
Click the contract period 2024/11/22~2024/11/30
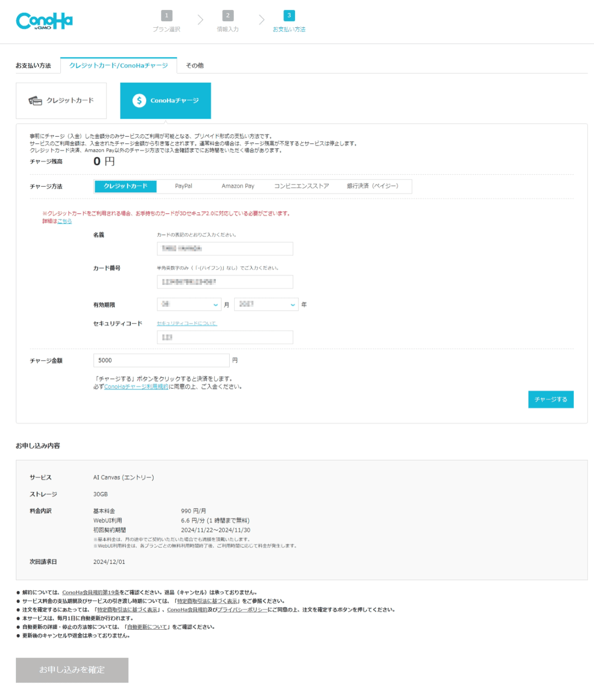tap(216, 530)
